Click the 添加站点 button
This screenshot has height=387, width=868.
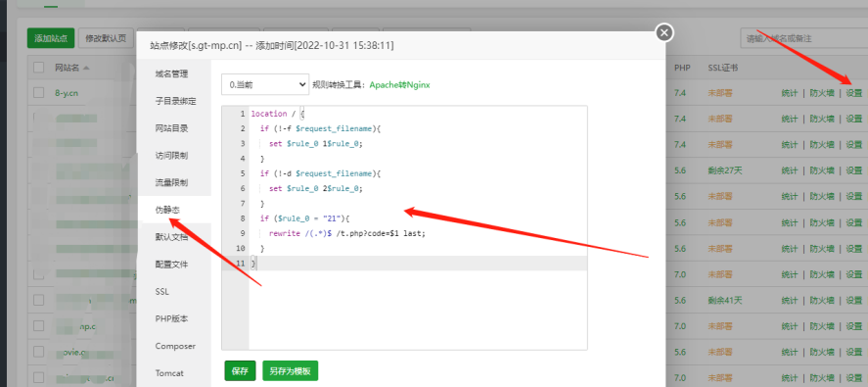[51, 38]
